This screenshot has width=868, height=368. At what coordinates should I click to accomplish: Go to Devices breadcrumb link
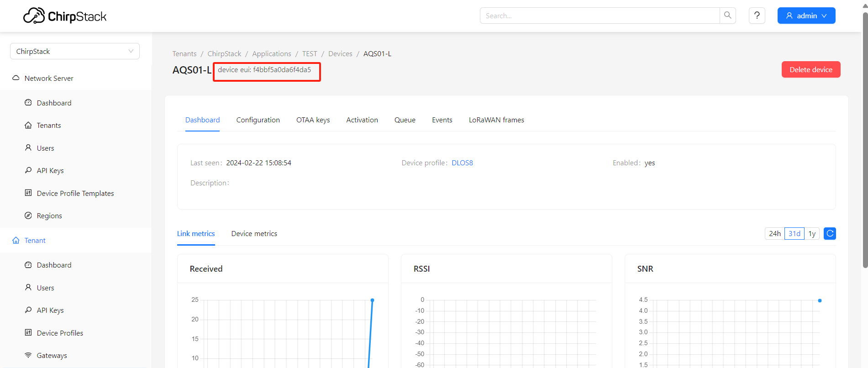pyautogui.click(x=340, y=53)
